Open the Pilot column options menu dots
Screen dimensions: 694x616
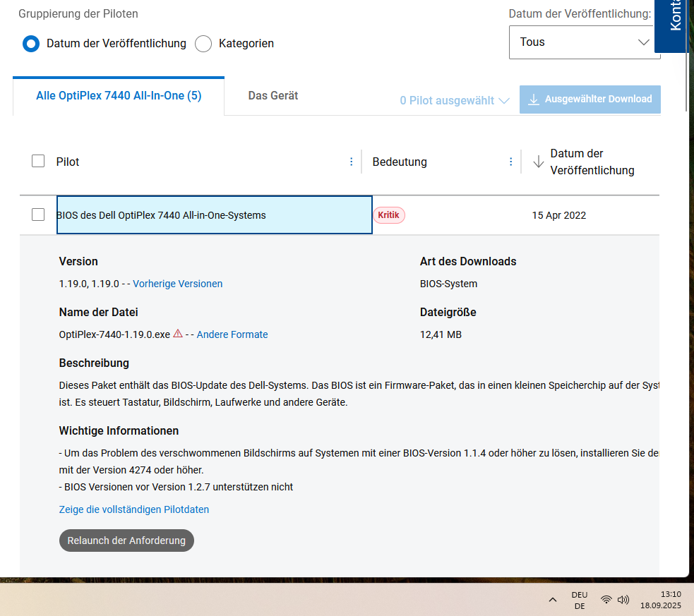click(352, 162)
